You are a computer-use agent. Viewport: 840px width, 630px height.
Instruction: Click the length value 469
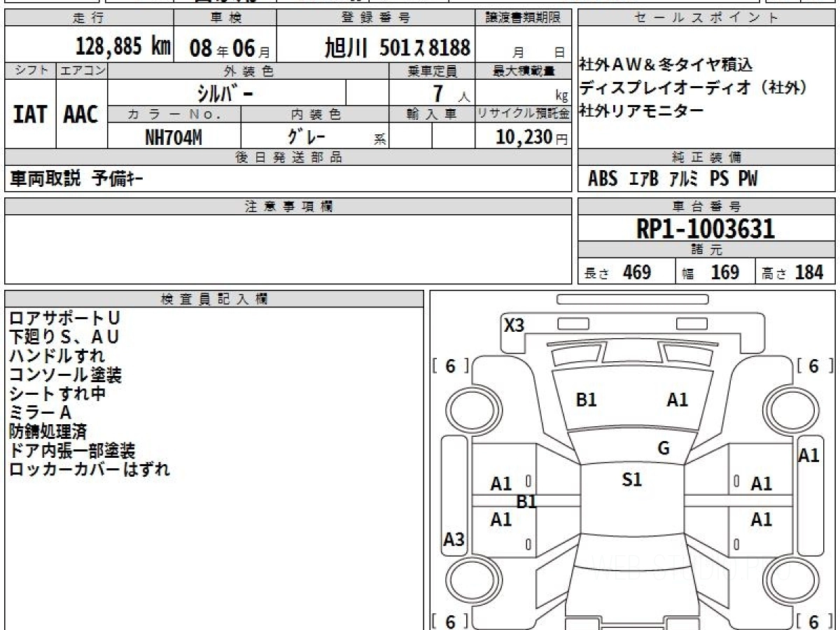tap(637, 272)
